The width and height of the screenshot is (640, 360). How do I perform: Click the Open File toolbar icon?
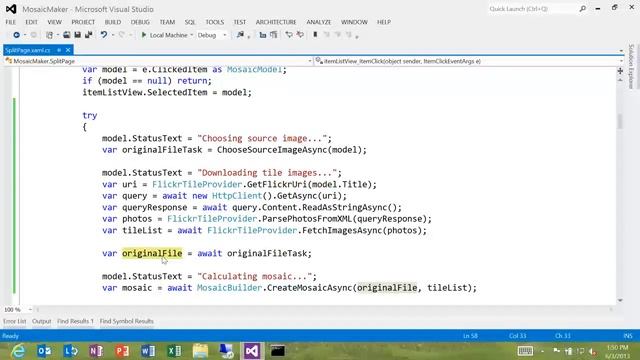tap(67, 35)
